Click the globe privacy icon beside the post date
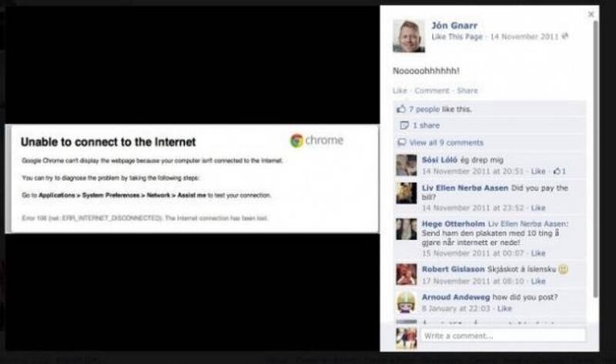This screenshot has width=616, height=364. (565, 36)
